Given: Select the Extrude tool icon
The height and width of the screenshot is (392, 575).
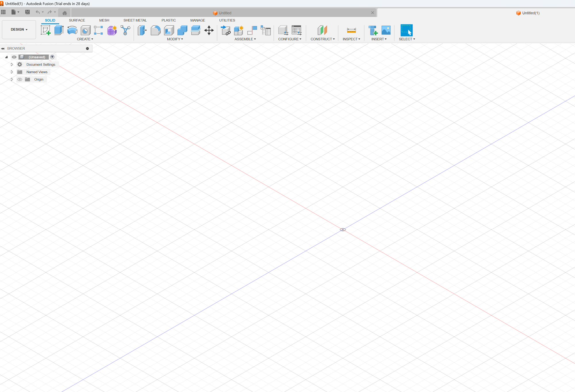Looking at the screenshot, I should pyautogui.click(x=59, y=30).
